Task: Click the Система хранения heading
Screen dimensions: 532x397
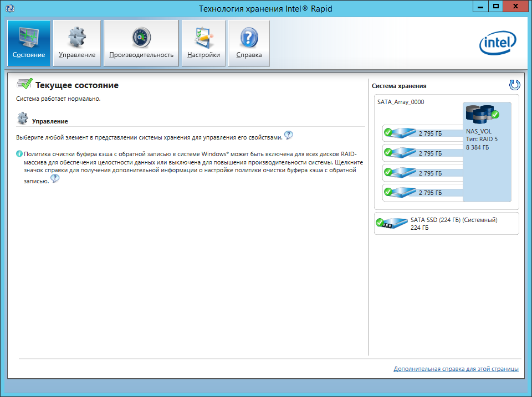Action: [x=399, y=86]
